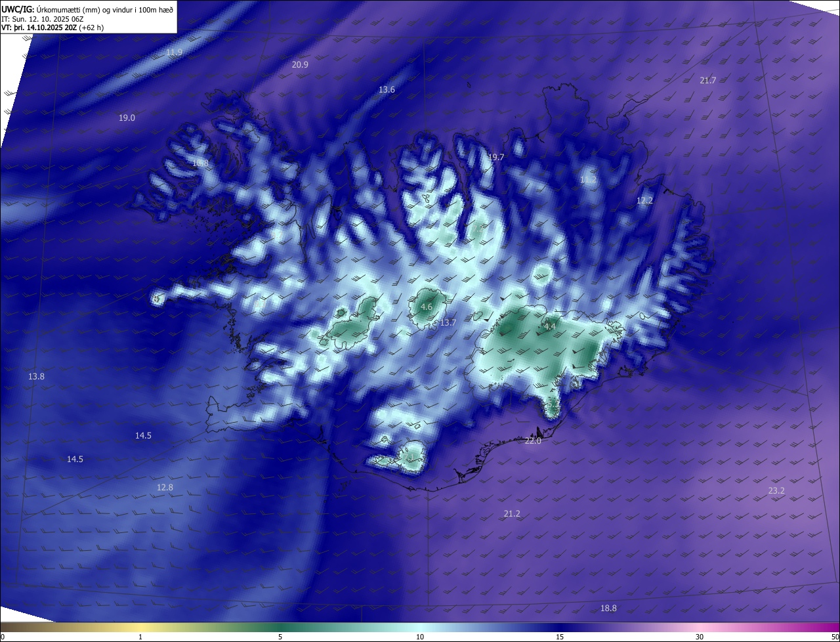Click the 12.2 value on the map
The width and height of the screenshot is (840, 642).
[645, 200]
